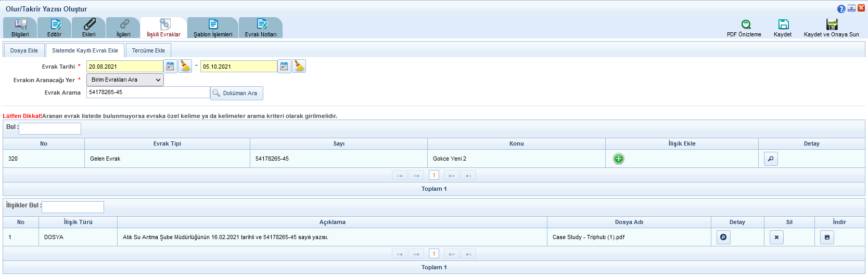
Task: Open the end date calendar picker
Action: (284, 67)
